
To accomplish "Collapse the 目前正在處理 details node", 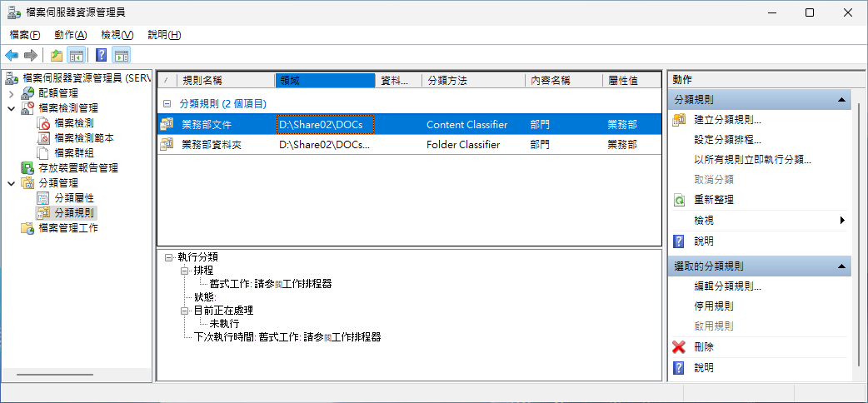I will pyautogui.click(x=184, y=311).
